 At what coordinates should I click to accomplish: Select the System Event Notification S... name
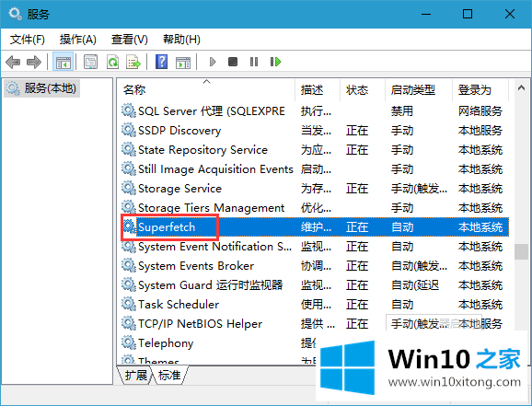(214, 247)
